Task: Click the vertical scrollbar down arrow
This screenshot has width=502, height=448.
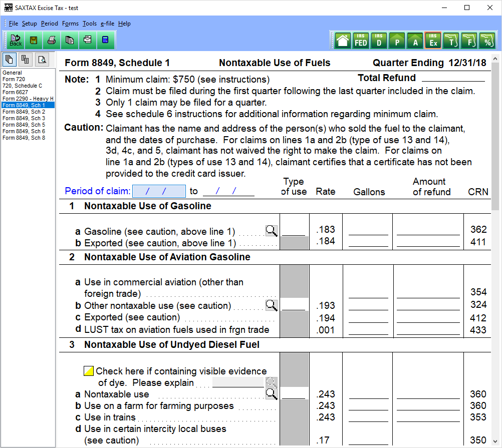Action: (495, 441)
